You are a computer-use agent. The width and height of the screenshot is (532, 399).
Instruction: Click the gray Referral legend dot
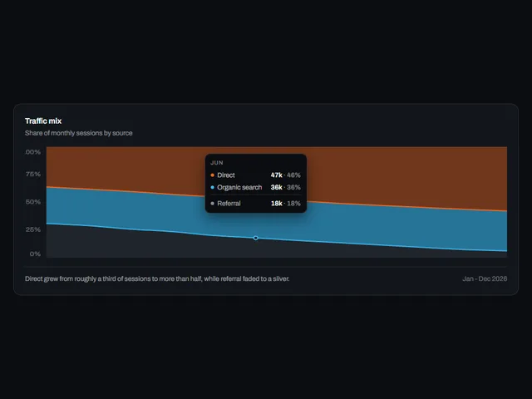tap(213, 204)
